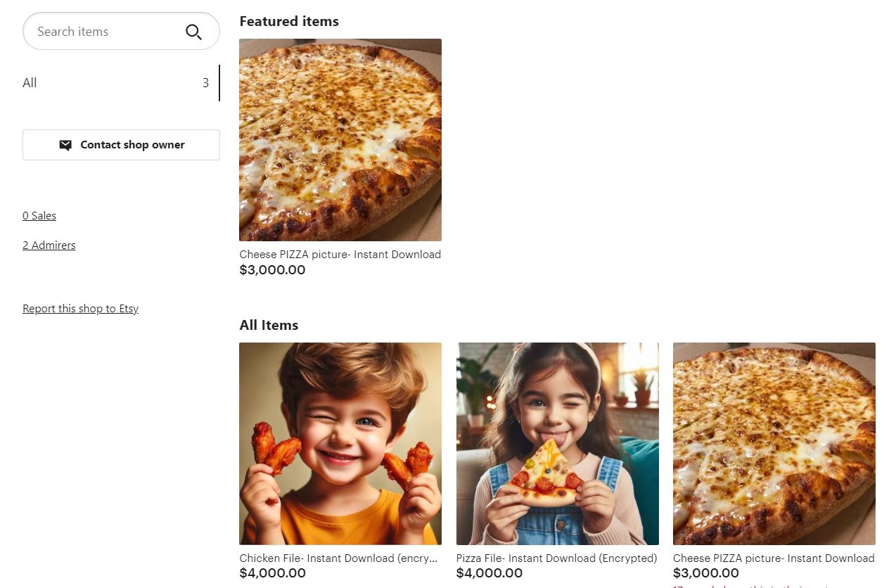Click the magnifying glass search icon

pos(193,32)
